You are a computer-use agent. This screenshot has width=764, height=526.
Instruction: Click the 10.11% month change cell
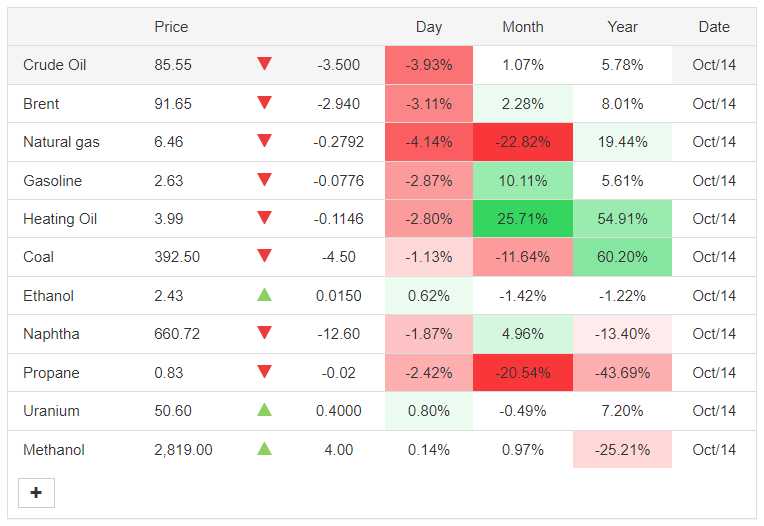coord(523,181)
